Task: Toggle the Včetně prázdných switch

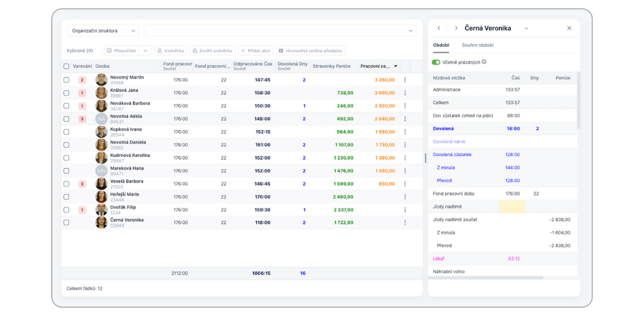Action: (x=436, y=62)
